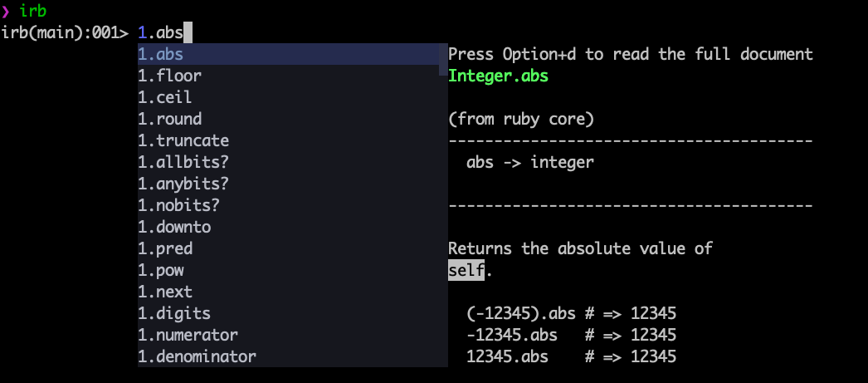868x383 pixels.
Task: Click the completion list scrollbar thumb
Action: 442,60
